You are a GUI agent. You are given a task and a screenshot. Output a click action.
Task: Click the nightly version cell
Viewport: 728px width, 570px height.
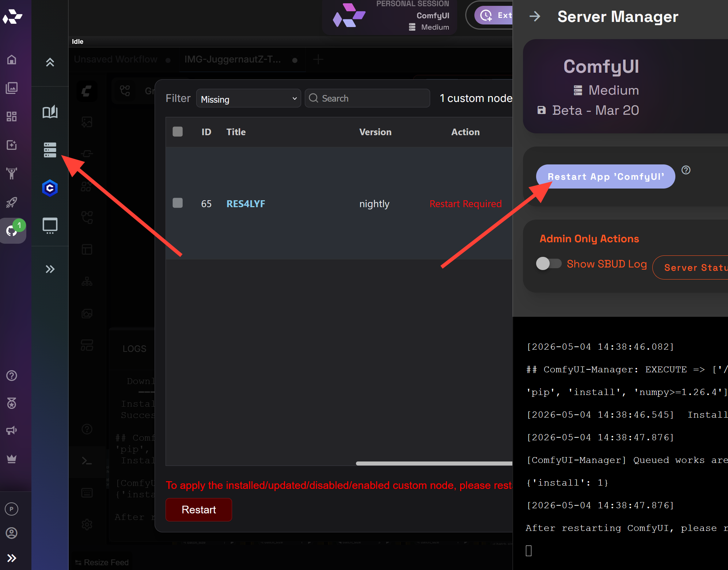(x=374, y=204)
